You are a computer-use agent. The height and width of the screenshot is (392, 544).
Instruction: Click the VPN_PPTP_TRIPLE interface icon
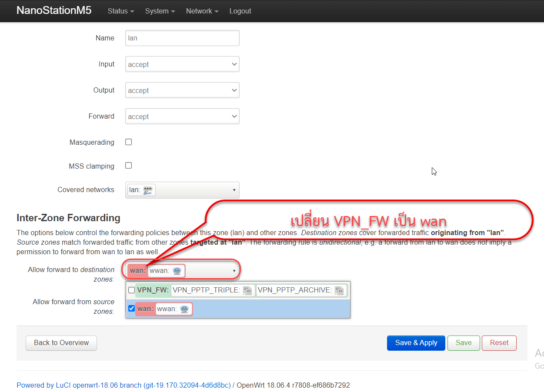click(247, 290)
